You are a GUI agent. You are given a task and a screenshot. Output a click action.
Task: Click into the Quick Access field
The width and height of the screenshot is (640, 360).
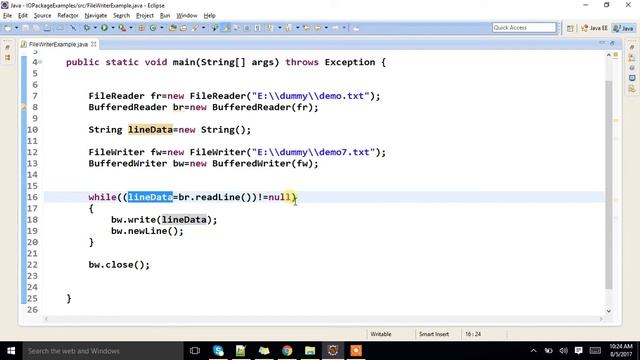[x=524, y=27]
